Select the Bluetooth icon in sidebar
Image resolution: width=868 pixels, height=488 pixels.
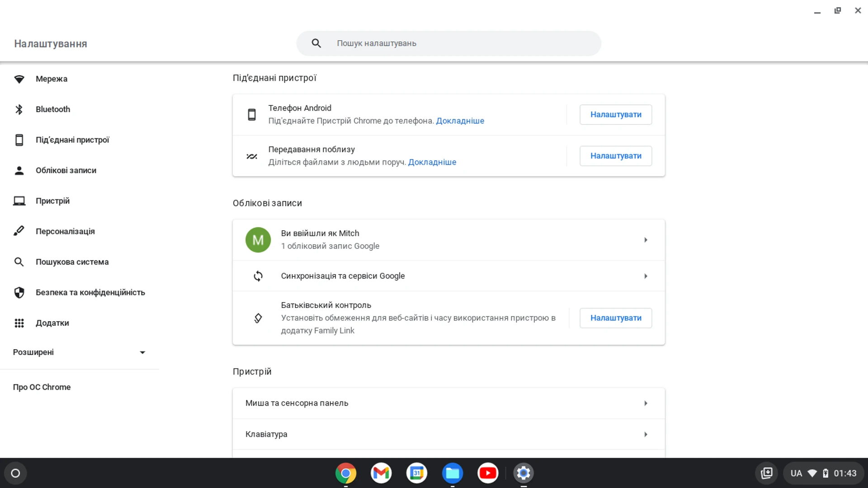[19, 109]
